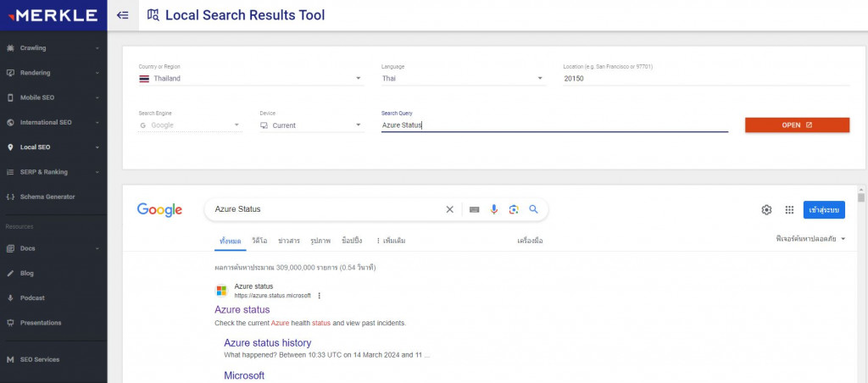The height and width of the screenshot is (383, 868).
Task: Click the blue Google sign-in button
Action: (824, 210)
